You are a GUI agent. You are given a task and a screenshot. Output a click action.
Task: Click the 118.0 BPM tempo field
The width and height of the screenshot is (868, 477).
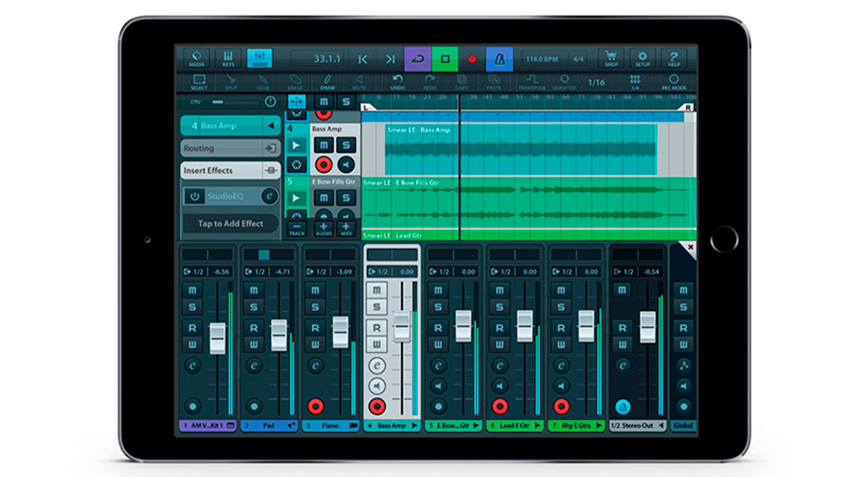click(x=542, y=59)
